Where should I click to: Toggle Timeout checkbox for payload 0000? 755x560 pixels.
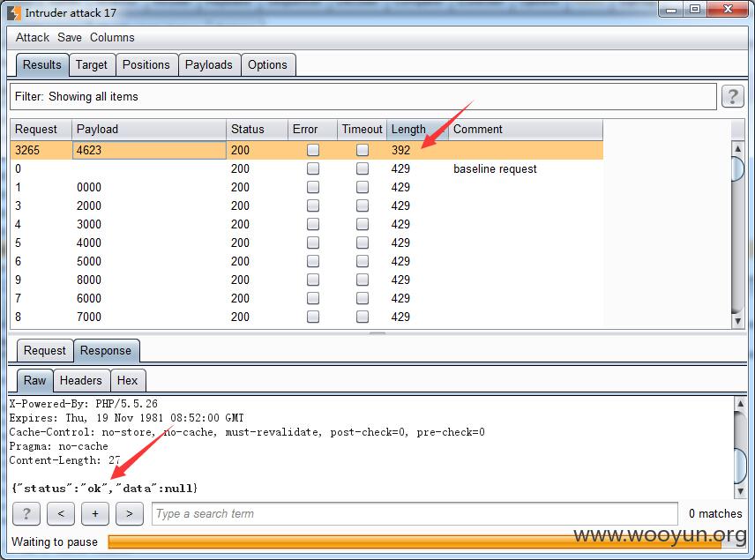[363, 187]
